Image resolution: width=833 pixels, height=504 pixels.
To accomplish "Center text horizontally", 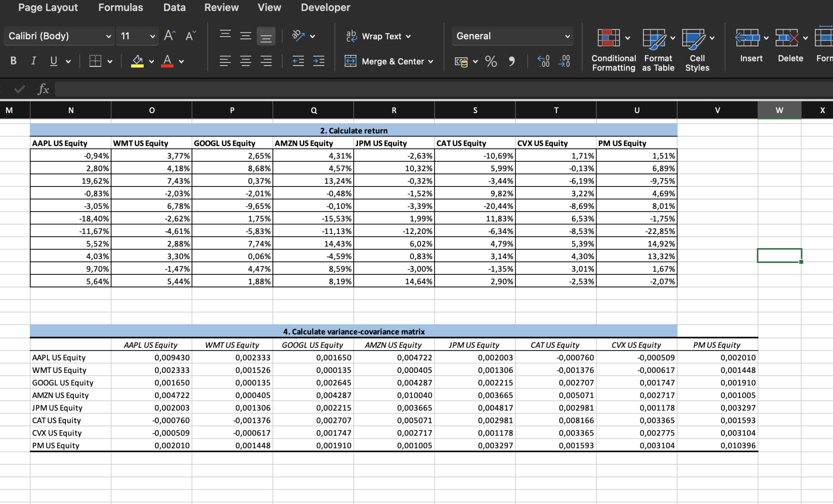I will (245, 61).
